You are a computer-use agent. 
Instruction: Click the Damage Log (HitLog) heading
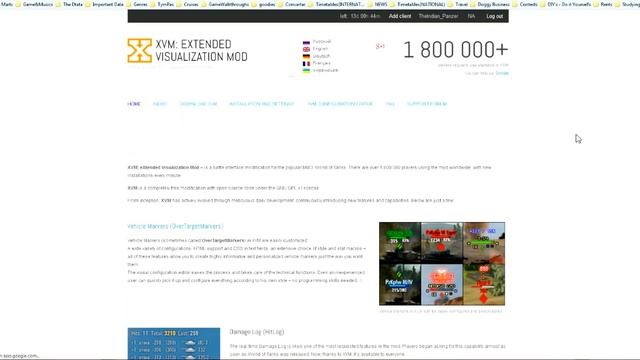257,332
